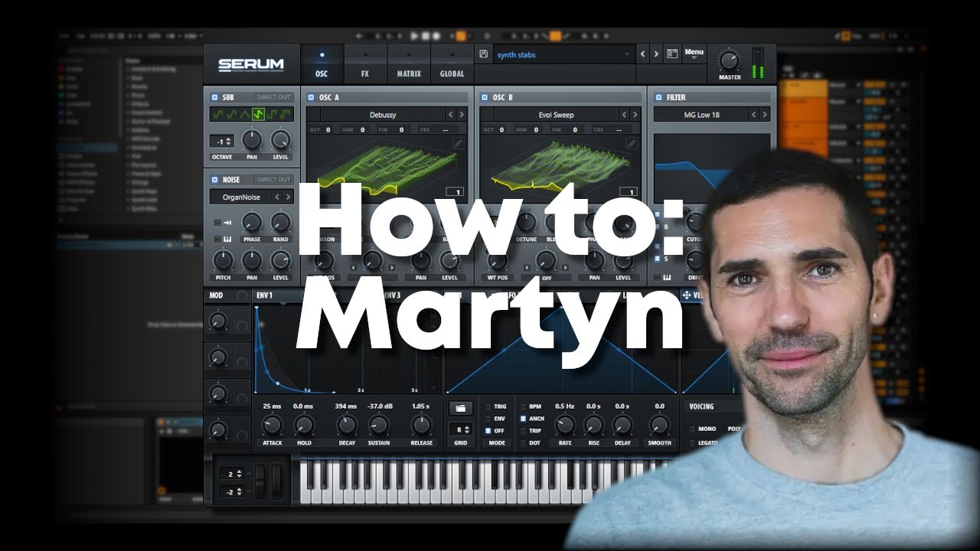
Task: Click the filter keytrack piano icon
Action: point(666,277)
